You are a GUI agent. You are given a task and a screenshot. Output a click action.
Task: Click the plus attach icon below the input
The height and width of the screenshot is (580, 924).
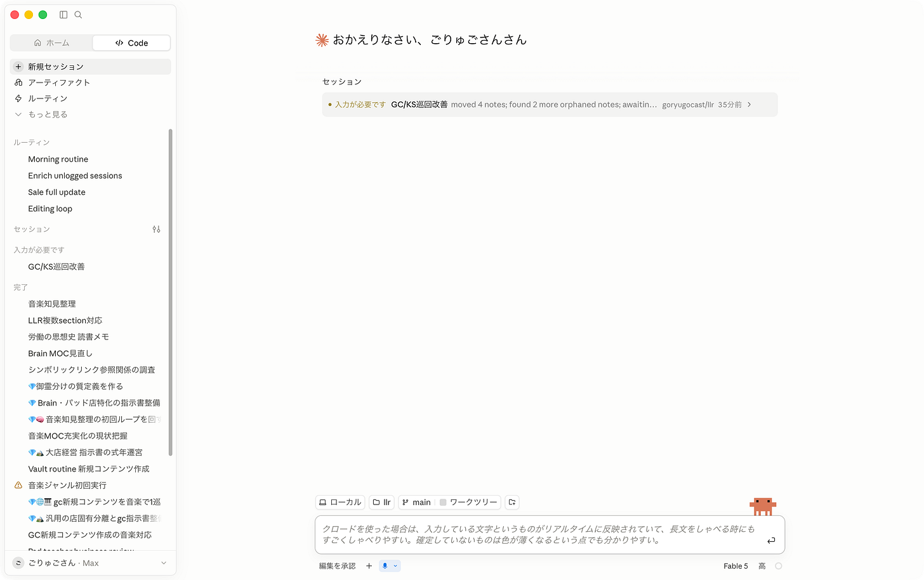coord(369,566)
